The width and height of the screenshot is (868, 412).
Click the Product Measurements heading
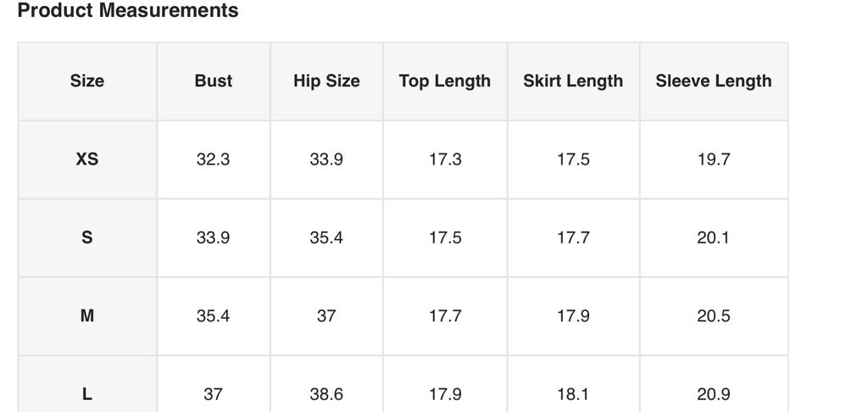(128, 11)
